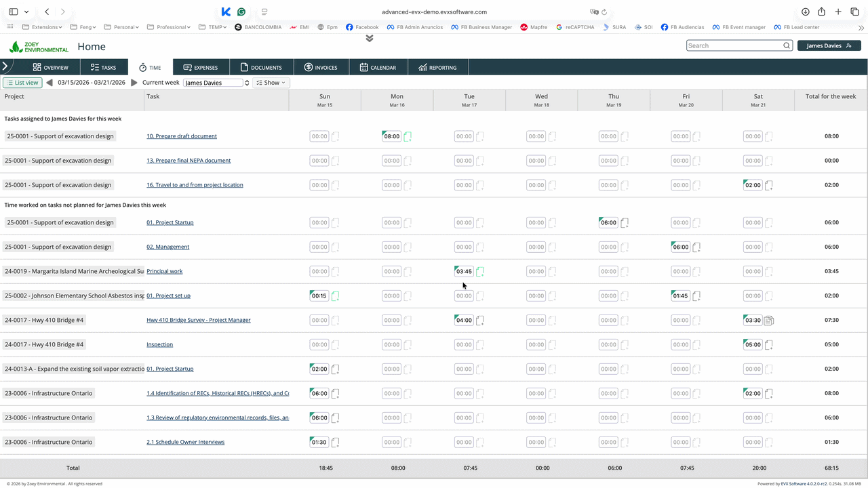Screen dimensions: 868x488
Task: Click the blue K extension icon
Action: (226, 12)
